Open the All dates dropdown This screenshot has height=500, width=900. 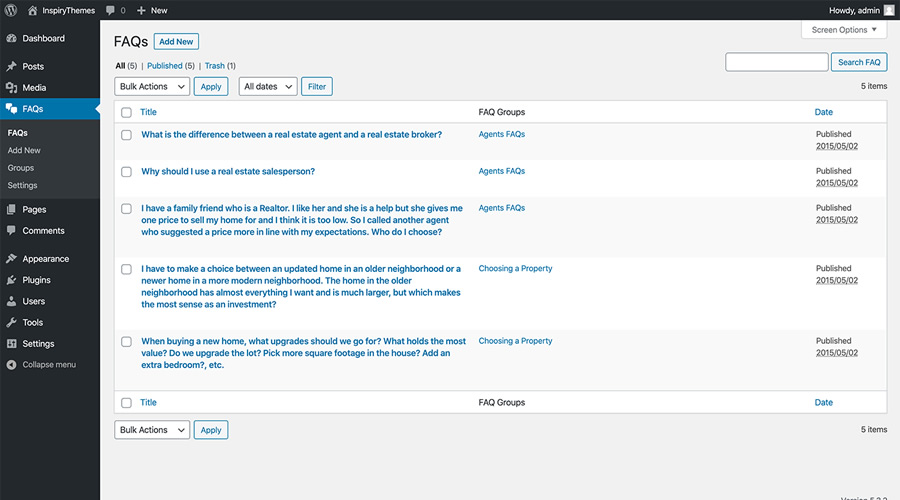(x=268, y=87)
